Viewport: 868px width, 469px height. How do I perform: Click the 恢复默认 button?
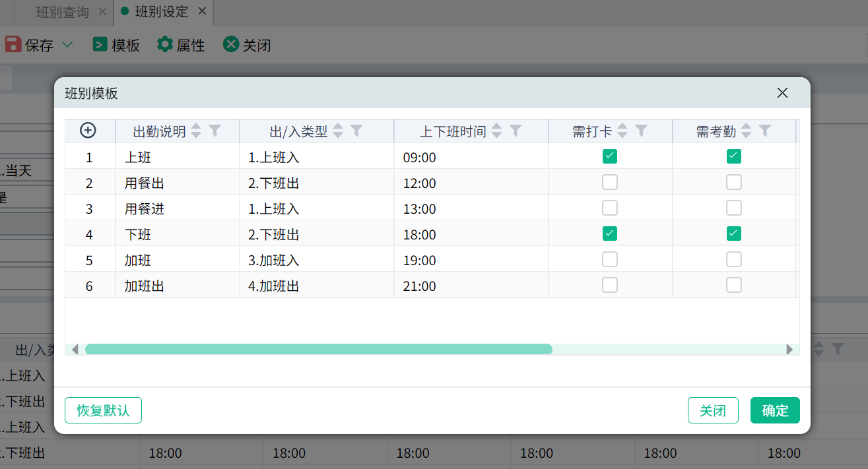coord(103,410)
